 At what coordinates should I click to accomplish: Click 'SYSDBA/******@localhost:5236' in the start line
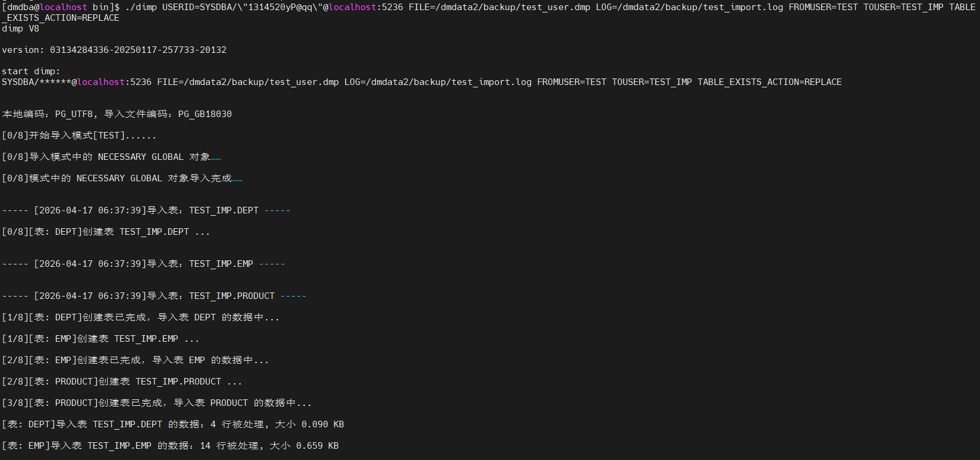77,82
